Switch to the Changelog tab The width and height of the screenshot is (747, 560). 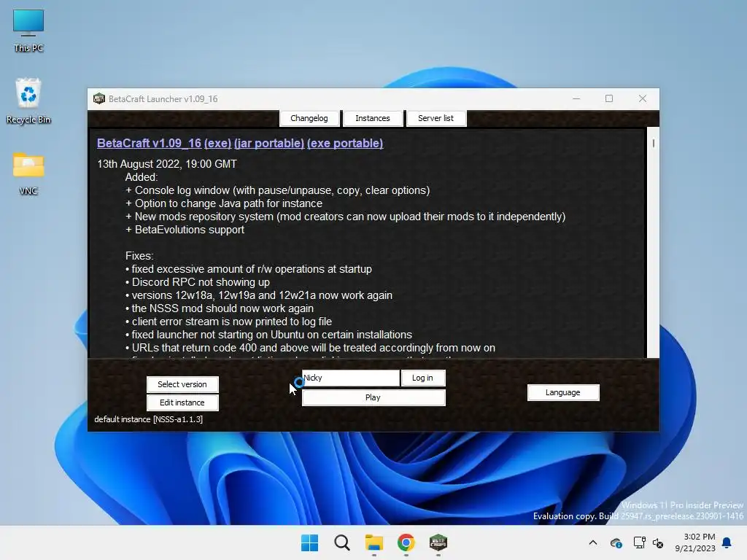(309, 118)
